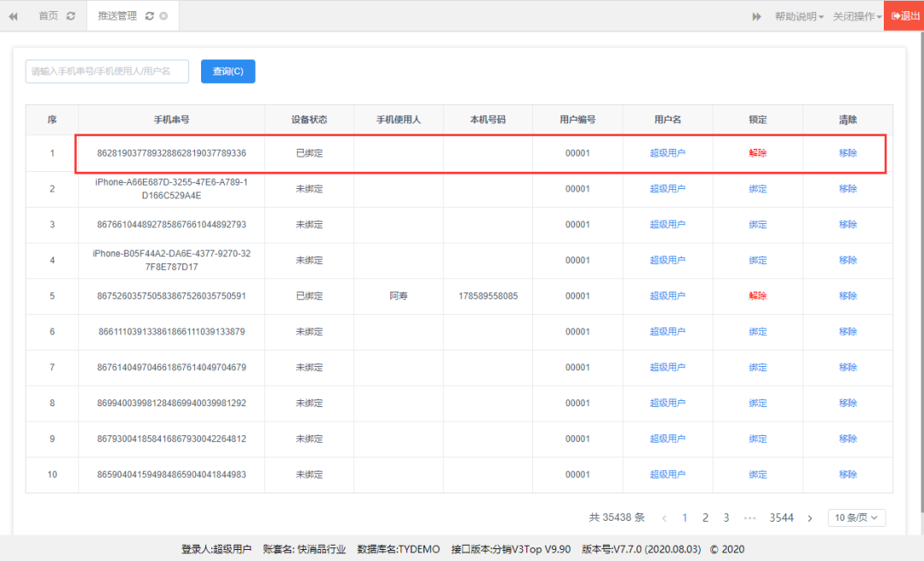Click the 用户编号 column header

coord(577,120)
